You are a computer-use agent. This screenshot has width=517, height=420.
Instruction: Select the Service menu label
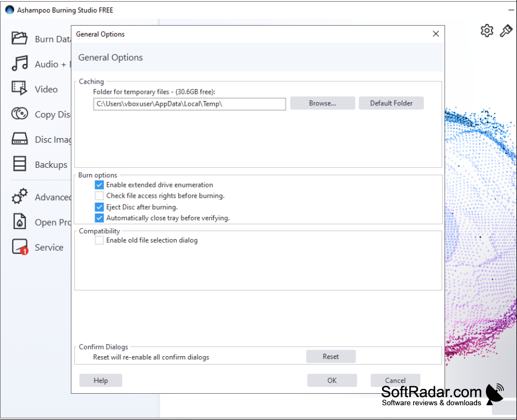49,247
